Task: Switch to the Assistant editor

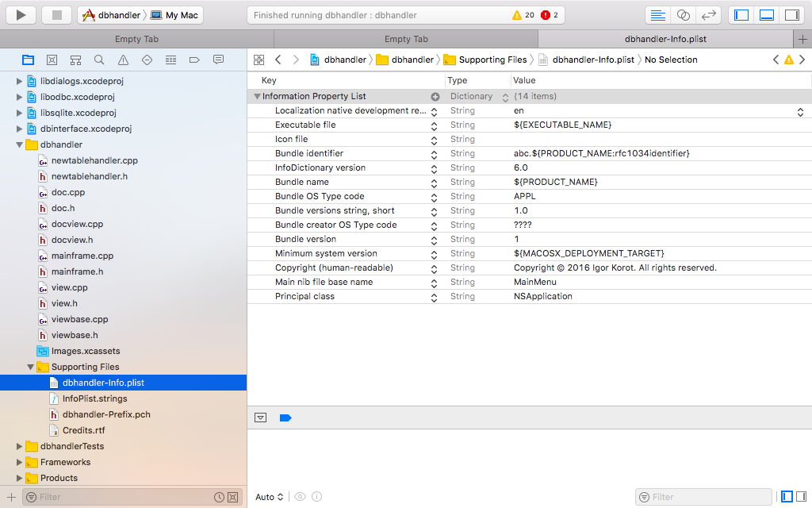Action: [683, 15]
